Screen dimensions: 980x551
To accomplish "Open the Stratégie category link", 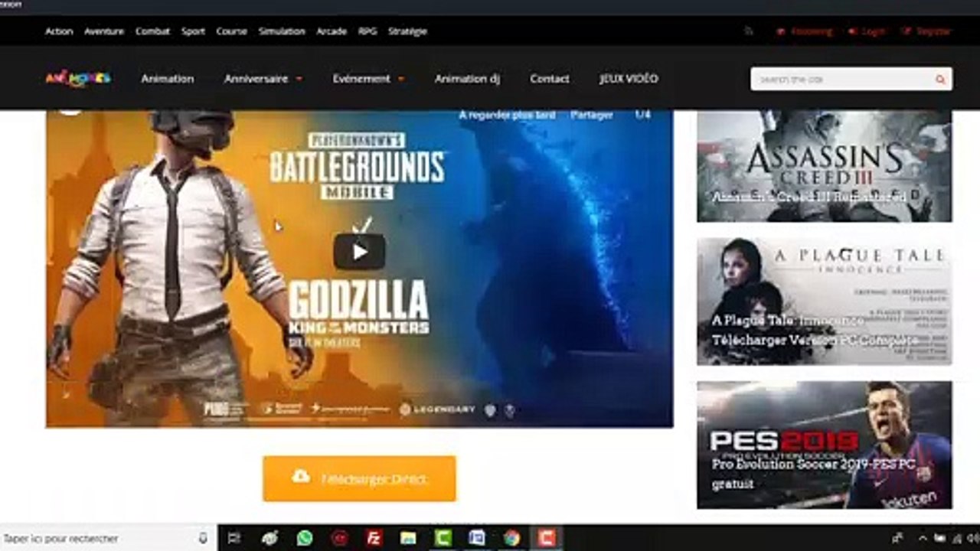I will click(x=407, y=31).
